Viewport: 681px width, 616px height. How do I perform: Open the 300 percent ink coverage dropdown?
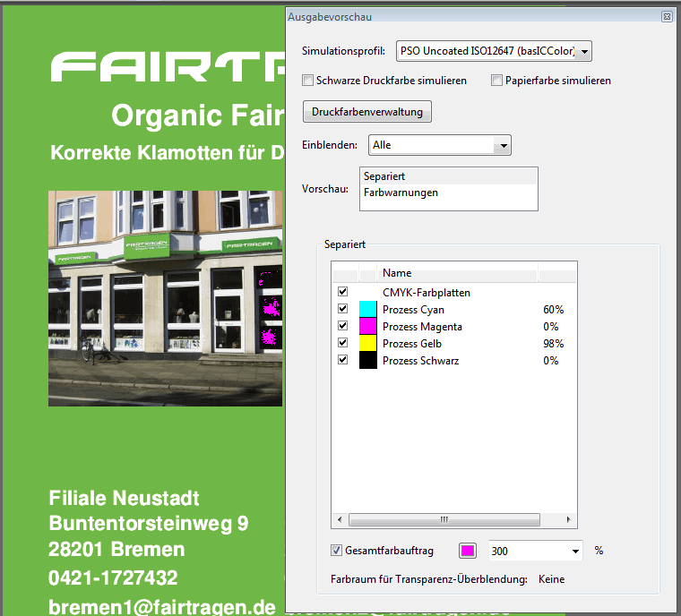click(x=574, y=551)
